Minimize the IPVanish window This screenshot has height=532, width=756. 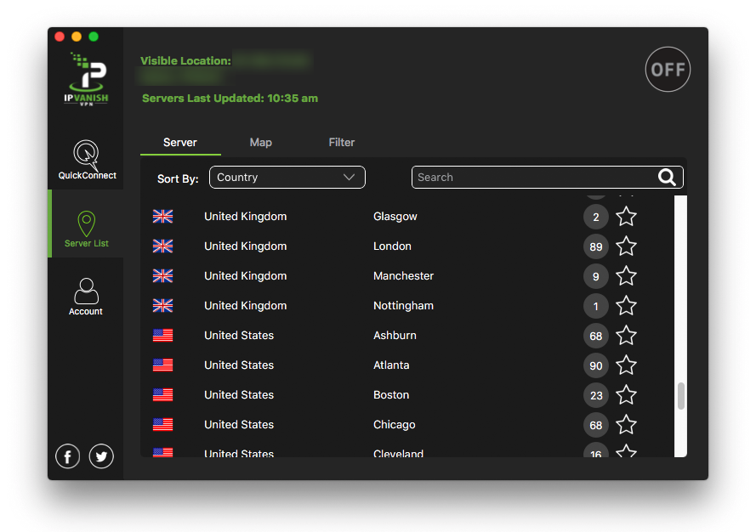77,37
